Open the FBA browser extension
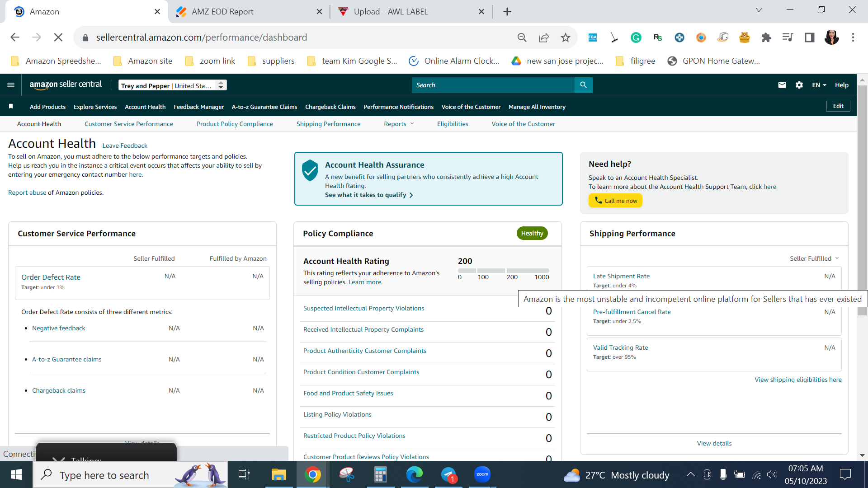Image resolution: width=868 pixels, height=488 pixels. pyautogui.click(x=592, y=38)
